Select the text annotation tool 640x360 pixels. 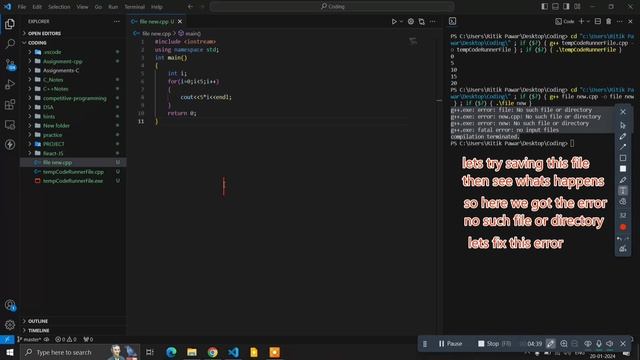pos(622,191)
